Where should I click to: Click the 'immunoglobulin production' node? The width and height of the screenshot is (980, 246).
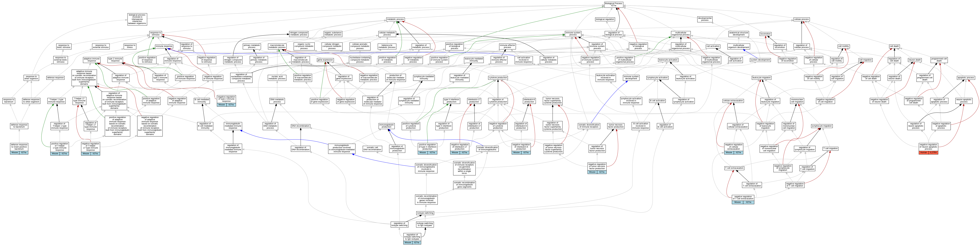tap(387, 126)
